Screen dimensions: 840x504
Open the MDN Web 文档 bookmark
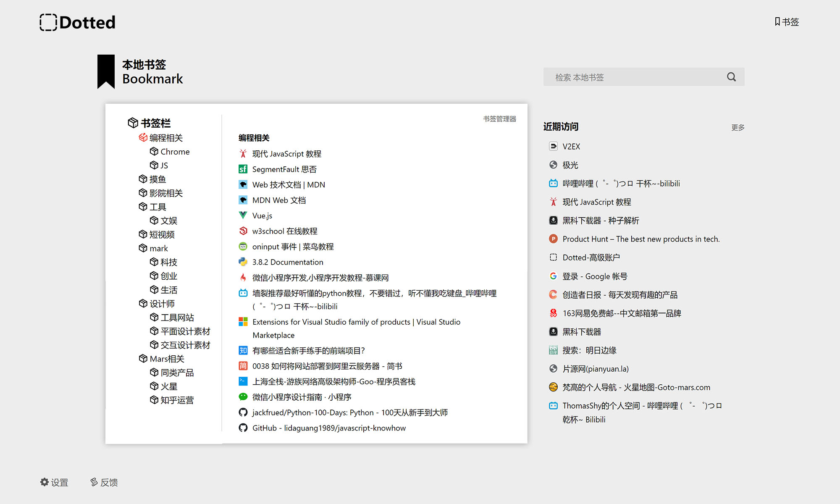click(279, 200)
